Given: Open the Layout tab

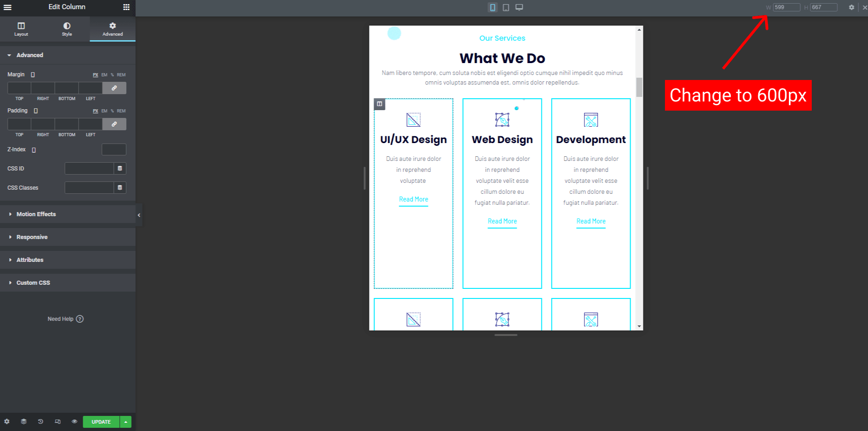Looking at the screenshot, I should tap(21, 29).
